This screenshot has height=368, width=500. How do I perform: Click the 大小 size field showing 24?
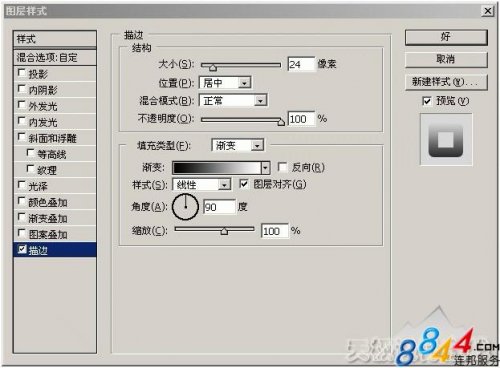point(301,64)
